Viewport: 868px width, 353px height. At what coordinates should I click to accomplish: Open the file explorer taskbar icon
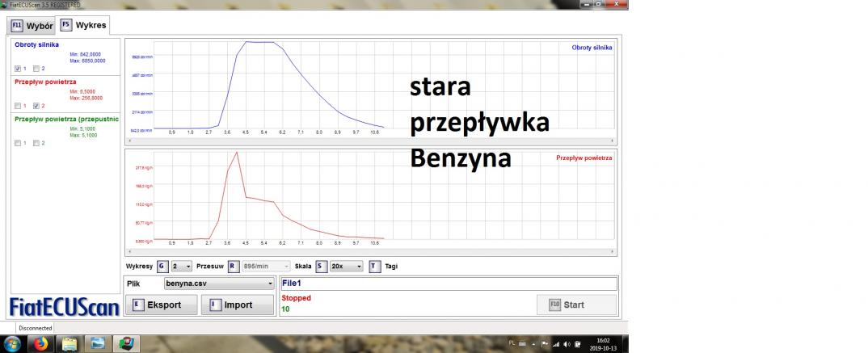click(68, 342)
